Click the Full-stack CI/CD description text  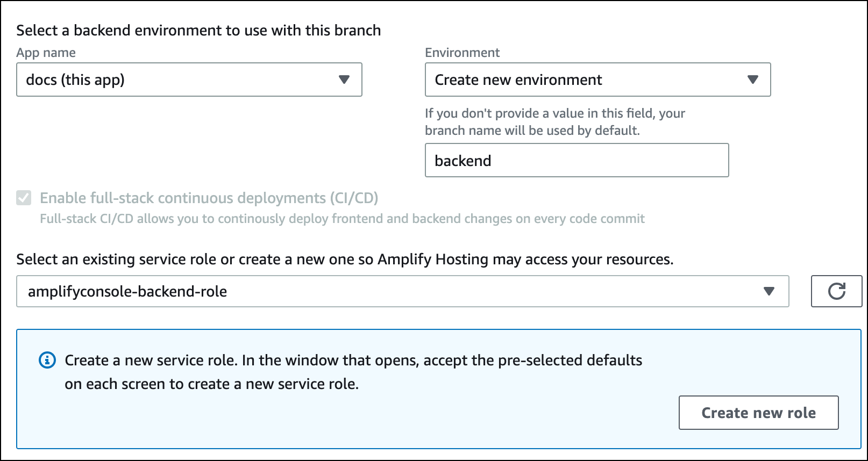tap(342, 219)
